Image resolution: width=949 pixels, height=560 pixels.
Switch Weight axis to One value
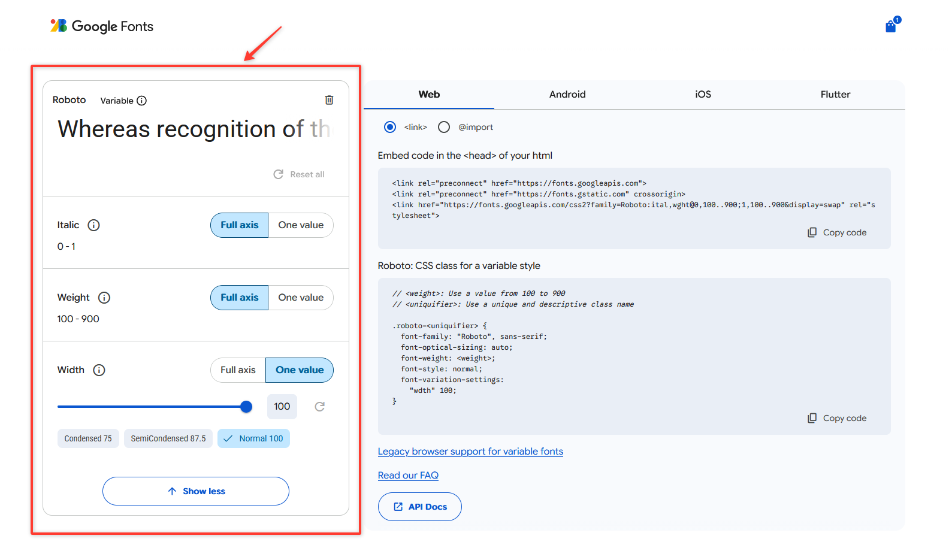point(301,298)
